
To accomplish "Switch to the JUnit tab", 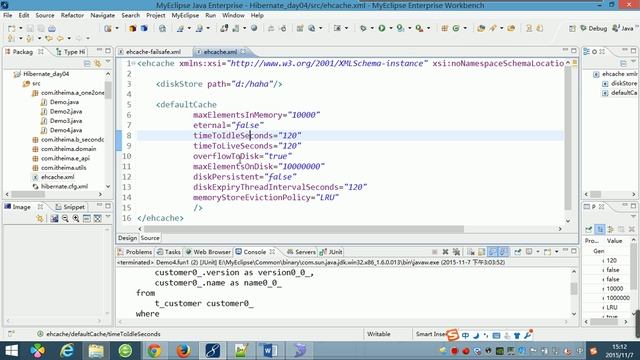I will click(331, 252).
